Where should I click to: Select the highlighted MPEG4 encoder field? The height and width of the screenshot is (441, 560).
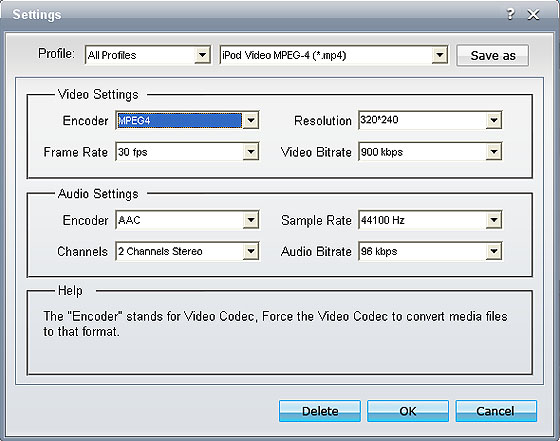[x=180, y=120]
